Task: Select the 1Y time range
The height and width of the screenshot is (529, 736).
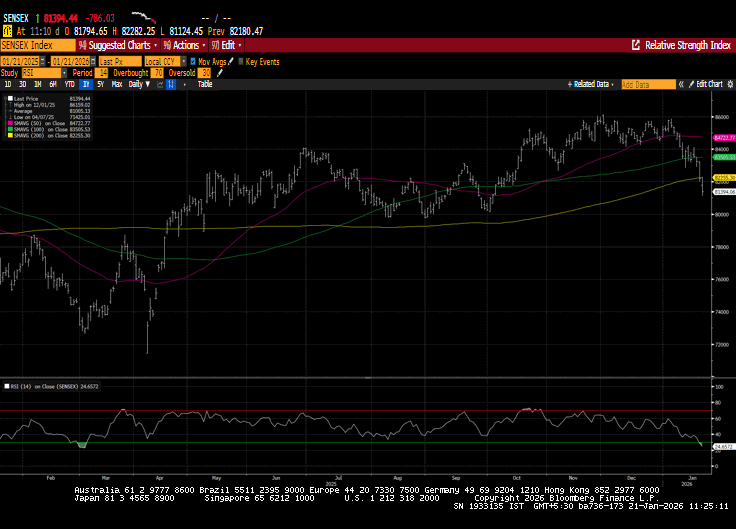Action: [85, 84]
